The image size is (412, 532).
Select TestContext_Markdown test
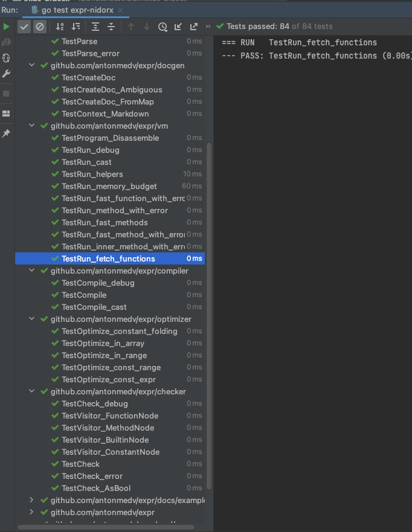(x=110, y=114)
